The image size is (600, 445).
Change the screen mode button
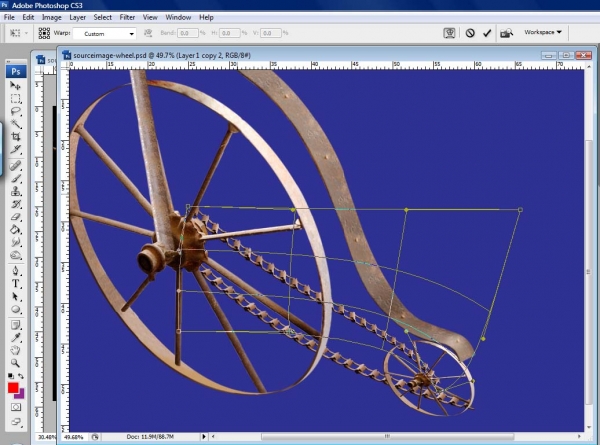click(x=16, y=422)
